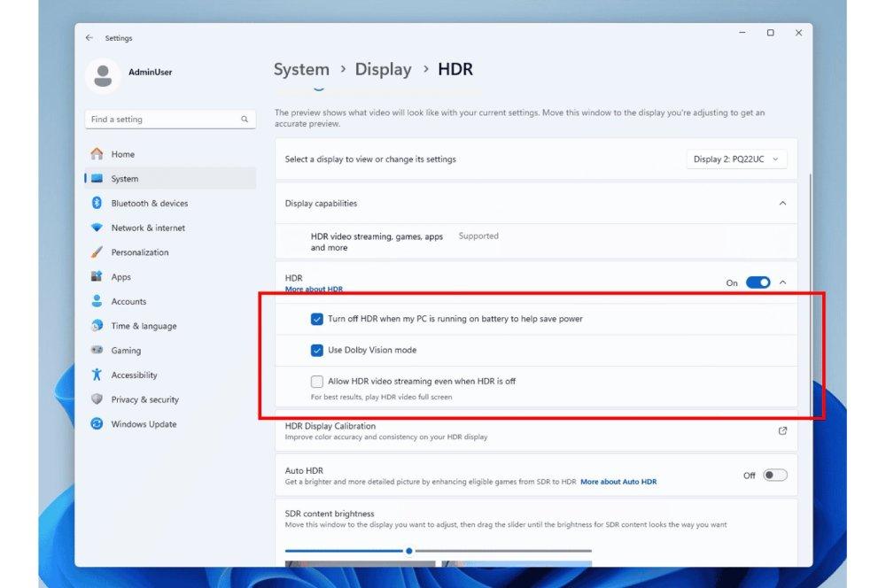Screen dimensions: 886x588
Task: Click the Bluetooth icon in sidebar
Action: 97,203
